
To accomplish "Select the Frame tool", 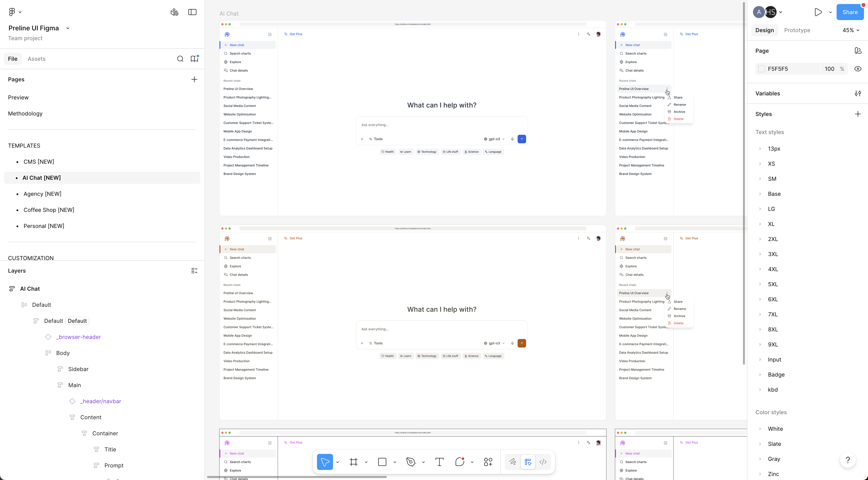I will click(x=354, y=462).
